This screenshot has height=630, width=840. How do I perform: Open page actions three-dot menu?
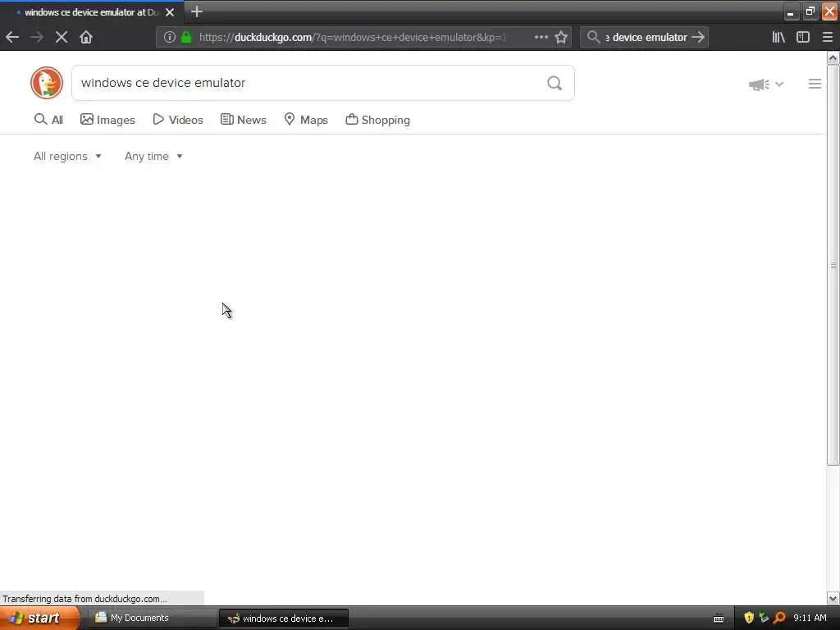[x=541, y=37]
